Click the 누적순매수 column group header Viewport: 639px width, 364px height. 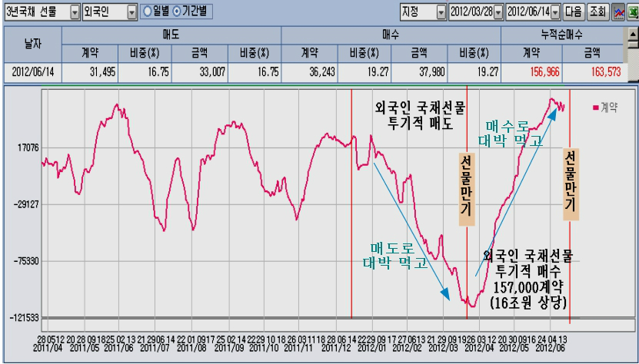point(562,35)
